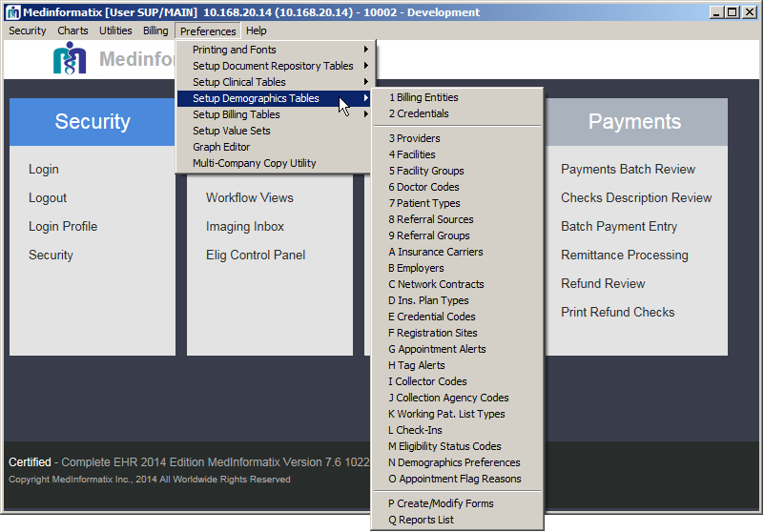The height and width of the screenshot is (532, 764).
Task: Open Refund Review
Action: point(603,283)
